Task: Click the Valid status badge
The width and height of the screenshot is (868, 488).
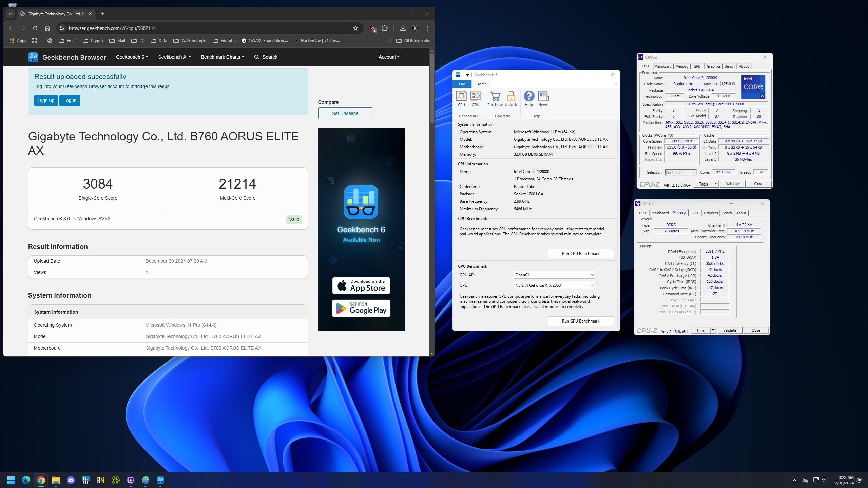Action: click(x=294, y=219)
